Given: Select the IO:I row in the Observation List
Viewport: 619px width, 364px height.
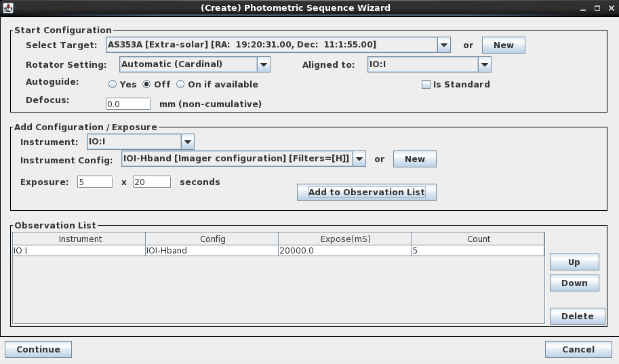Looking at the screenshot, I should pyautogui.click(x=279, y=251).
